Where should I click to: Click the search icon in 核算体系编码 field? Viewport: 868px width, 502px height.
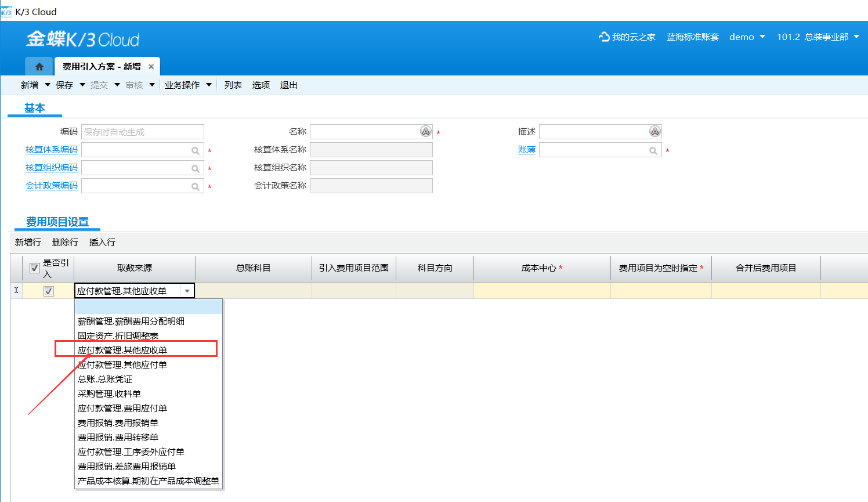[x=196, y=150]
